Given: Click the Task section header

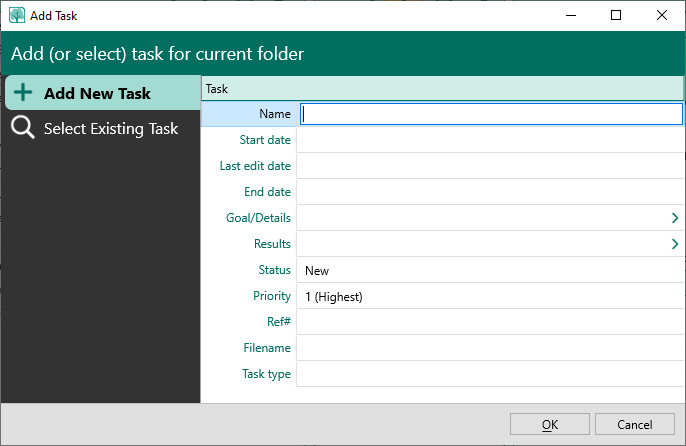Looking at the screenshot, I should pyautogui.click(x=442, y=89).
